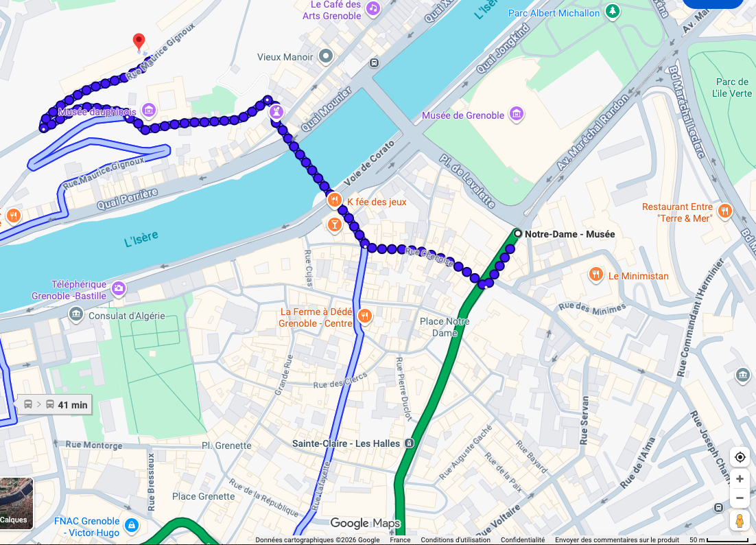Viewport: 756px width, 545px height.
Task: Center map on my location
Action: click(740, 457)
